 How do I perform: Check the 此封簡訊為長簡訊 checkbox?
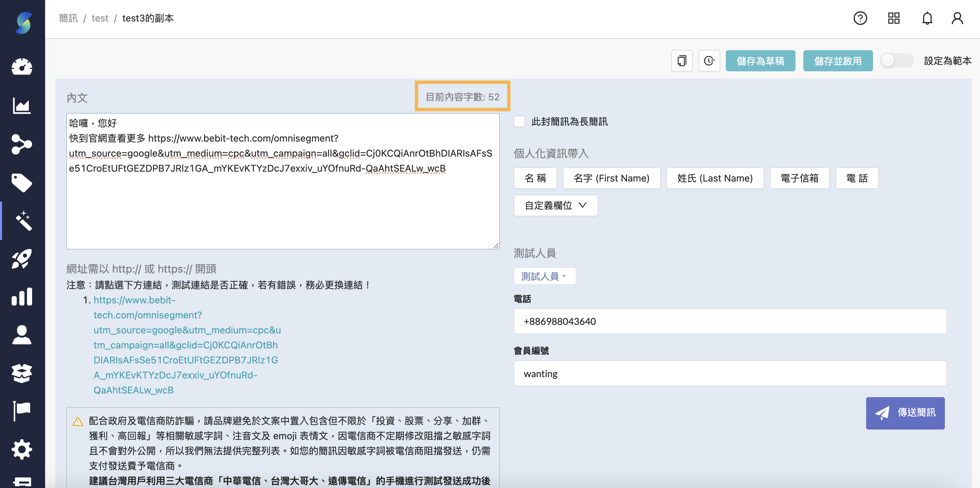[519, 121]
